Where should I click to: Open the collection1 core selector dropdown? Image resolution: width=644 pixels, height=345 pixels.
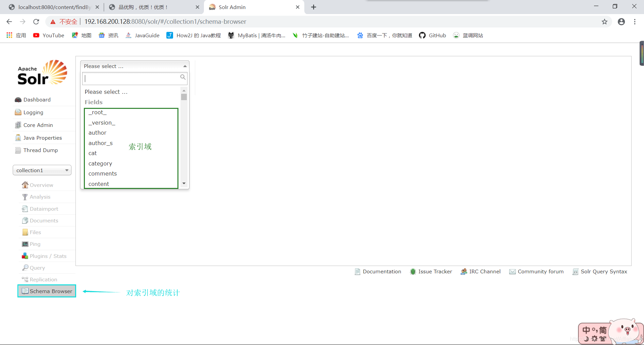[42, 170]
